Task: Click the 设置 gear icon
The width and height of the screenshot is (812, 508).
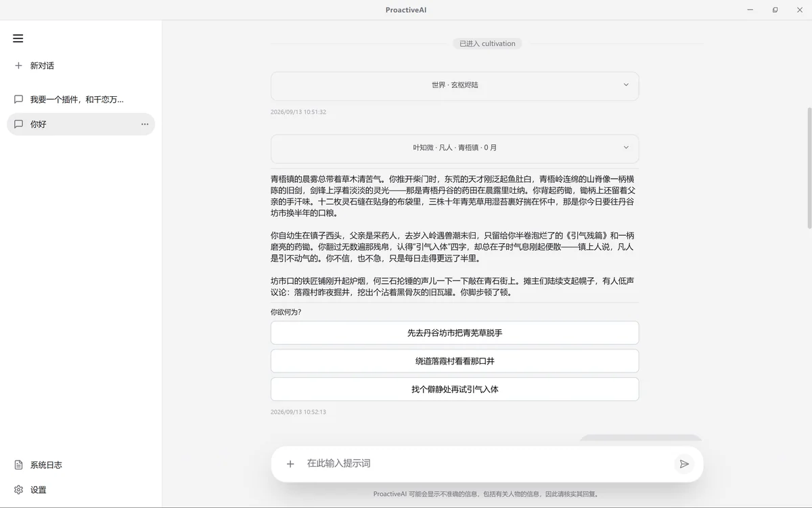Action: tap(18, 490)
